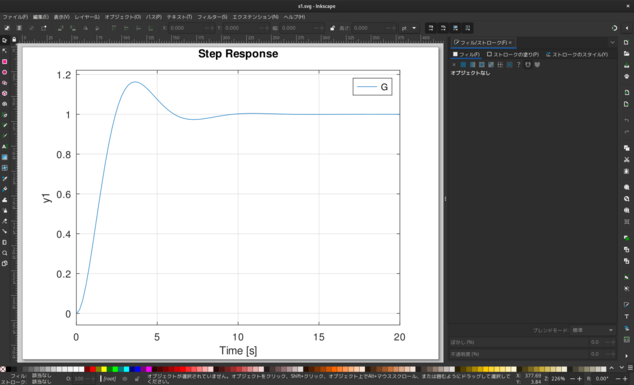This screenshot has width=634, height=385.
Task: Click Rotate 90 degrees counter-clockwise icon
Action: point(60,28)
